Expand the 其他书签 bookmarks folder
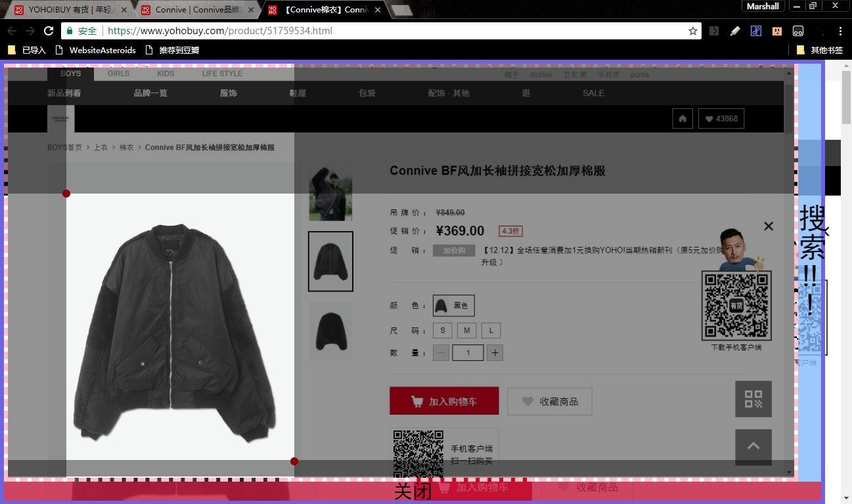 click(x=819, y=50)
